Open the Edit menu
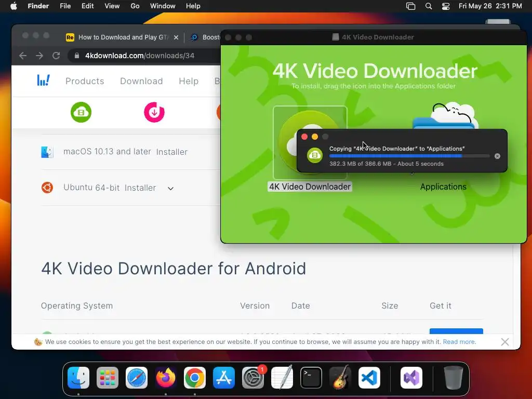Image resolution: width=532 pixels, height=399 pixels. [87, 6]
